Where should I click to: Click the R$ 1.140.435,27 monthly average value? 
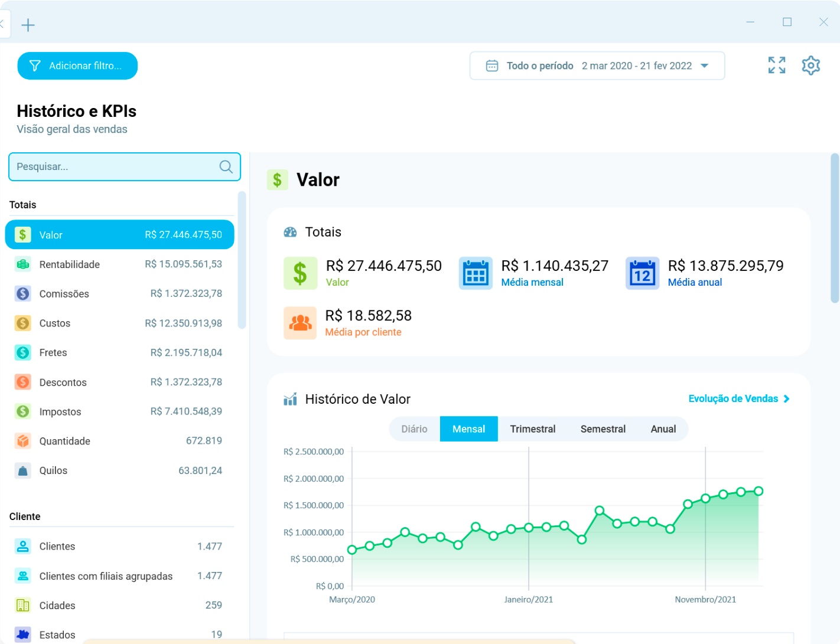(x=555, y=266)
